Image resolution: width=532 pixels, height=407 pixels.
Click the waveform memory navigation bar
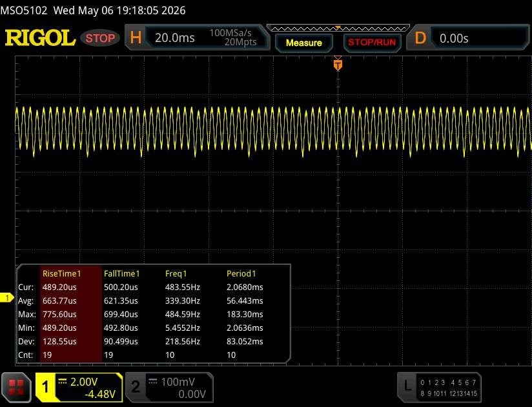coord(338,28)
